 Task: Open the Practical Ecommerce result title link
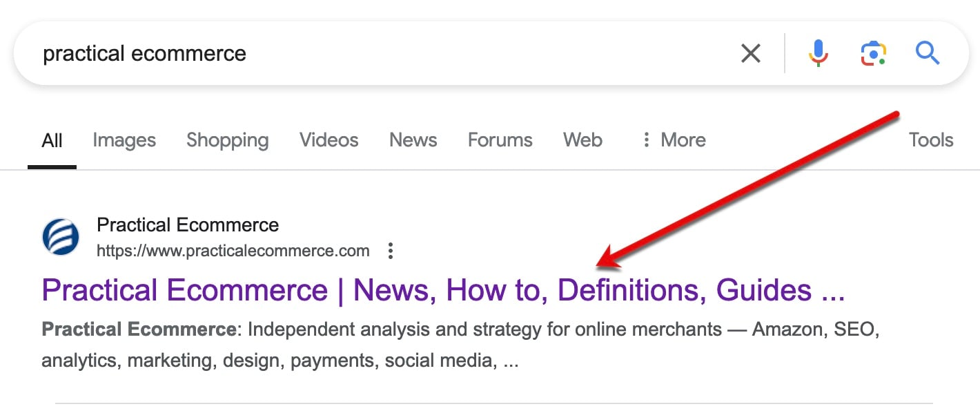click(x=442, y=290)
